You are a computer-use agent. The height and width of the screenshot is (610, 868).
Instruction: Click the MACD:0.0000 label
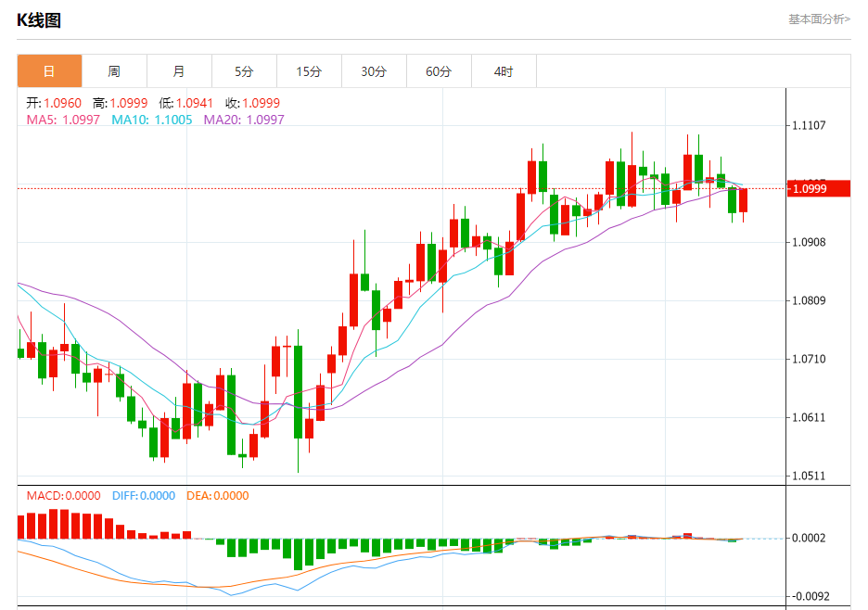tap(64, 495)
